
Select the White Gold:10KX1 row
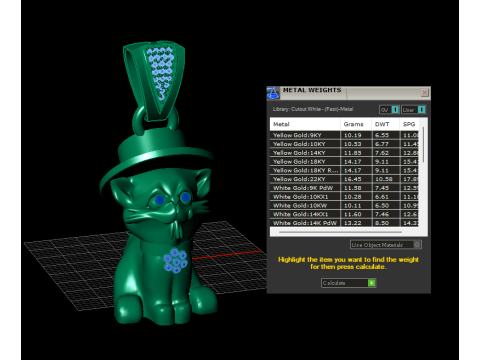point(344,197)
